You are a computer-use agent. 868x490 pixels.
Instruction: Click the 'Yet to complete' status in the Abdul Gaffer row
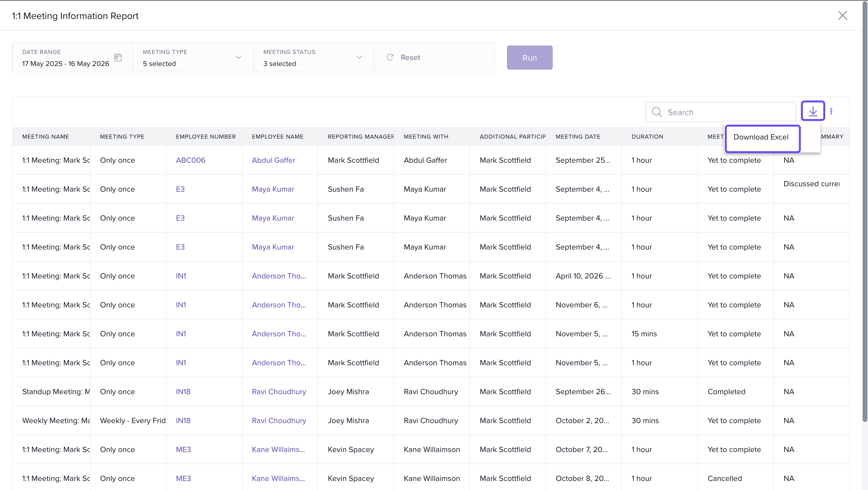pos(734,160)
